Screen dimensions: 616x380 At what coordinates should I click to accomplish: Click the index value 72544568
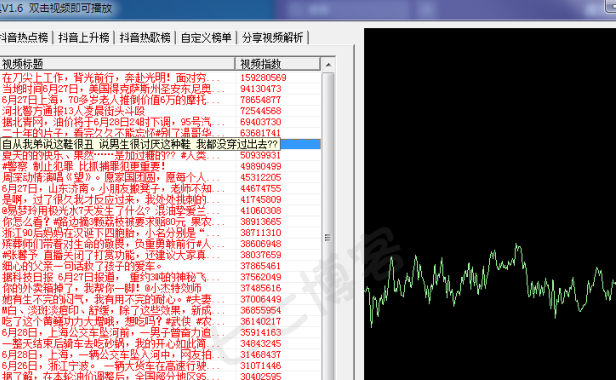point(261,111)
